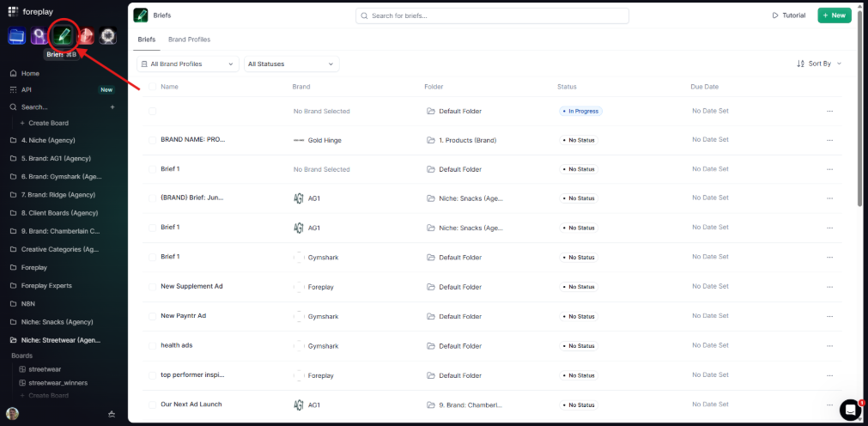The height and width of the screenshot is (426, 868).
Task: Check the box for Our Next Ad Launch
Action: [152, 405]
